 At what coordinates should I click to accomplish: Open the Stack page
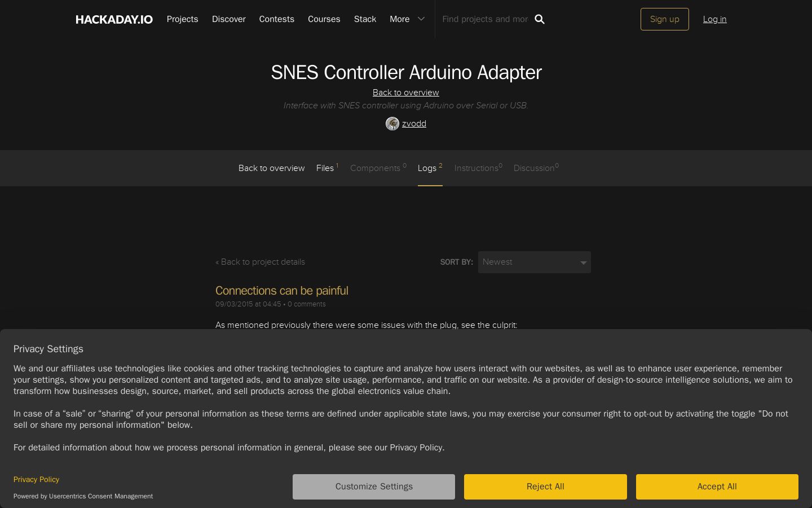pyautogui.click(x=365, y=19)
